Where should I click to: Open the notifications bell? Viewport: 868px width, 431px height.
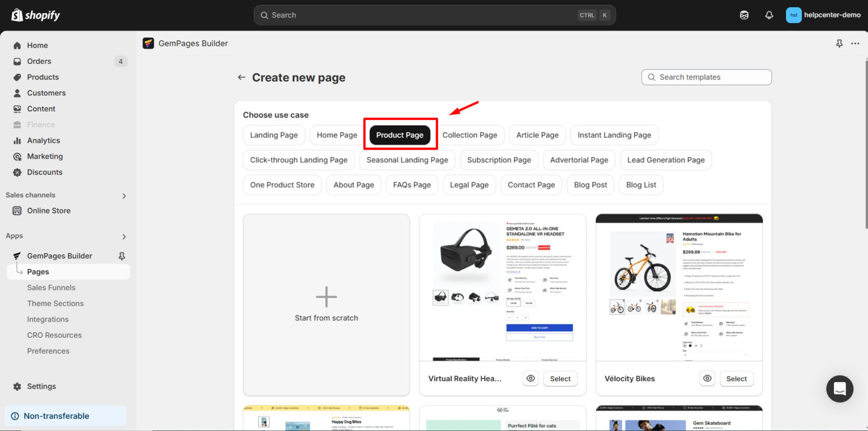[x=769, y=15]
